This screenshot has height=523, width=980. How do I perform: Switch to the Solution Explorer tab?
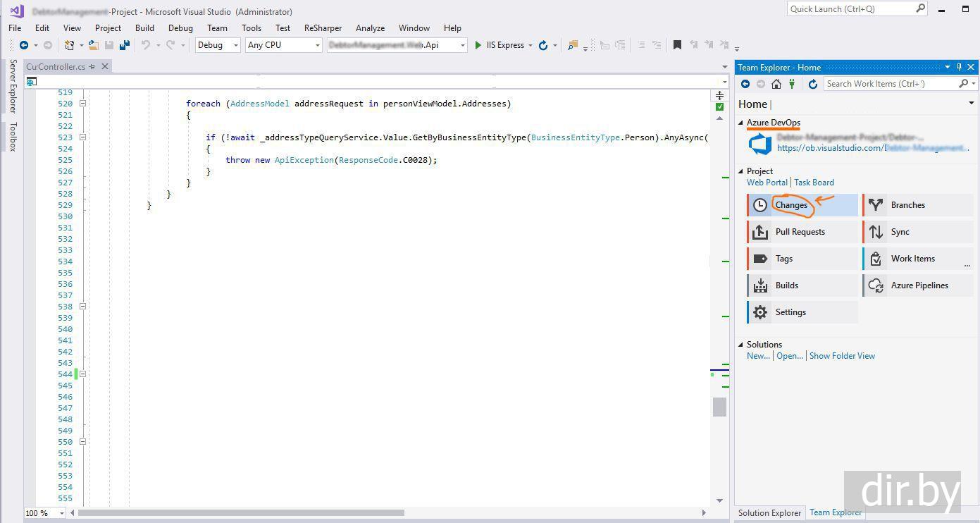(769, 513)
